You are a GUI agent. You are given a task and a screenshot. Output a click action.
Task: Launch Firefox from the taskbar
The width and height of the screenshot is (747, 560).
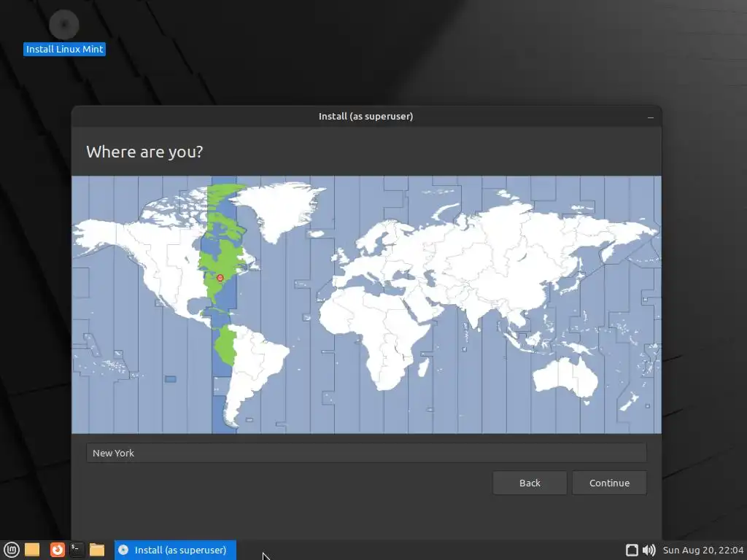[x=58, y=550]
